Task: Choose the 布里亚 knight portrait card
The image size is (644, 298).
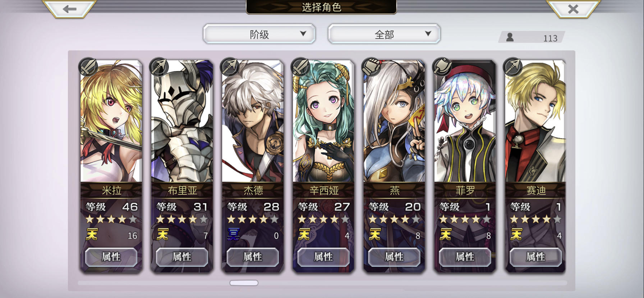Action: click(x=182, y=121)
